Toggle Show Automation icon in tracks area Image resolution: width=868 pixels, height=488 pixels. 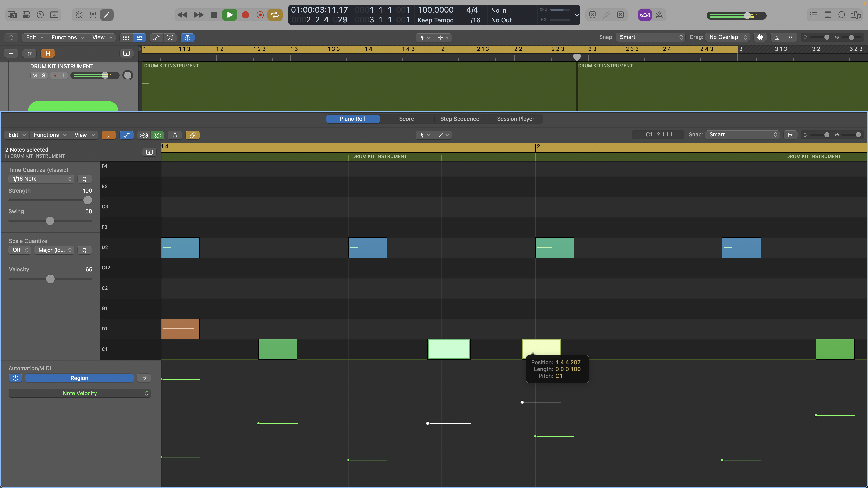[156, 38]
